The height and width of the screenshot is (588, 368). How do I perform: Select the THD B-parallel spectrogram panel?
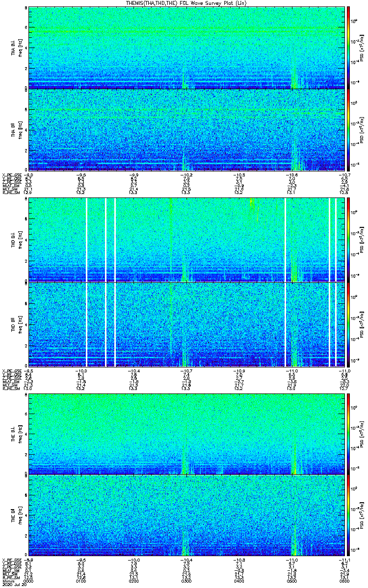186,324
